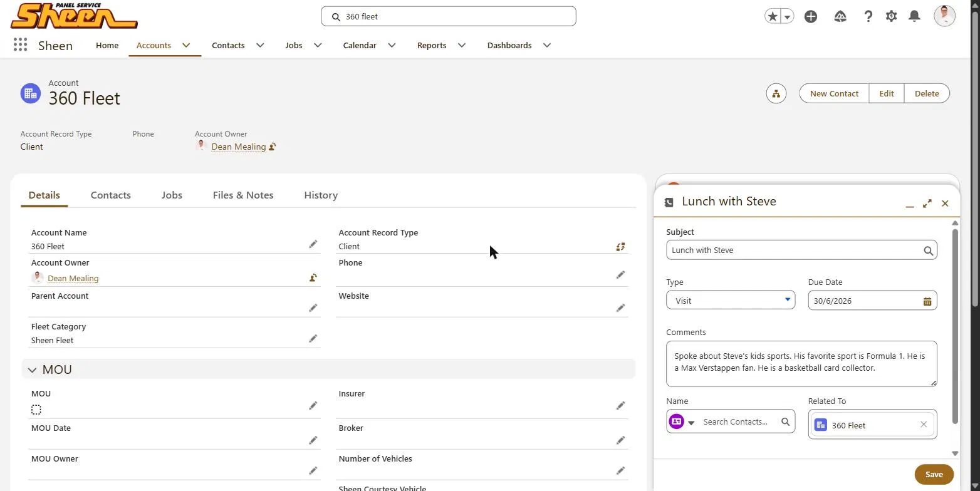The image size is (980, 491).
Task: Click the global search box
Action: (x=448, y=16)
